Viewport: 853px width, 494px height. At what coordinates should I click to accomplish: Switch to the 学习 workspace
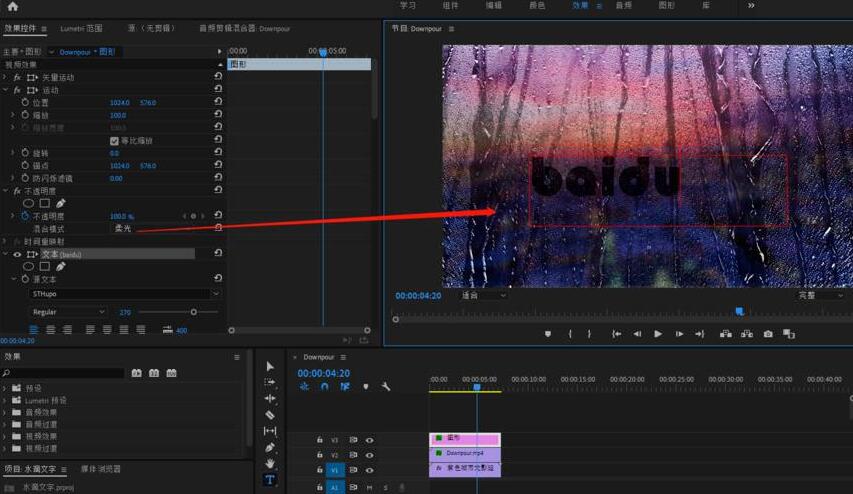tap(407, 5)
